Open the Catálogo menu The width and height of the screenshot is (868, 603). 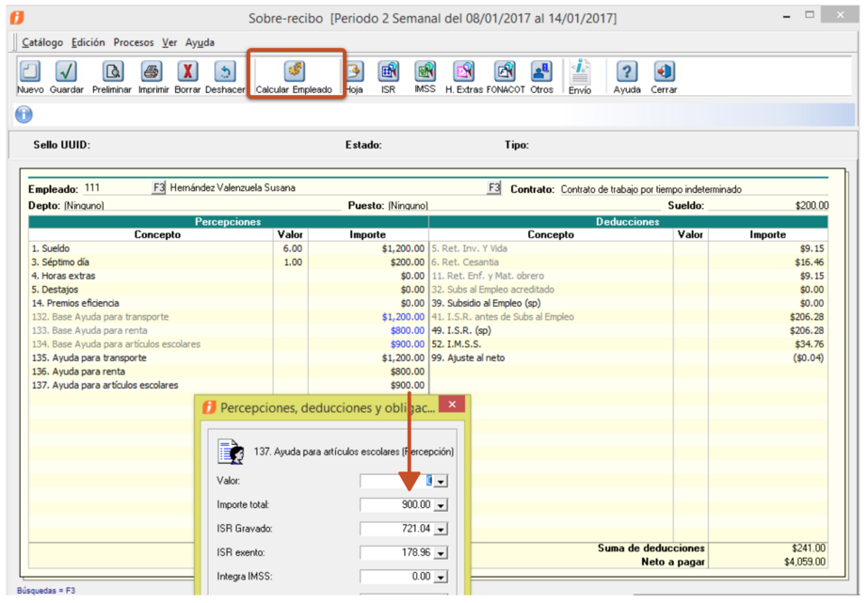[42, 42]
